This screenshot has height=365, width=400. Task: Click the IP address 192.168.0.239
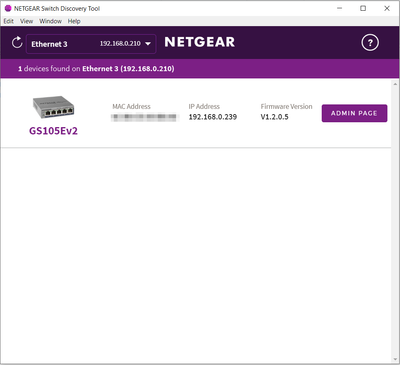tap(213, 117)
